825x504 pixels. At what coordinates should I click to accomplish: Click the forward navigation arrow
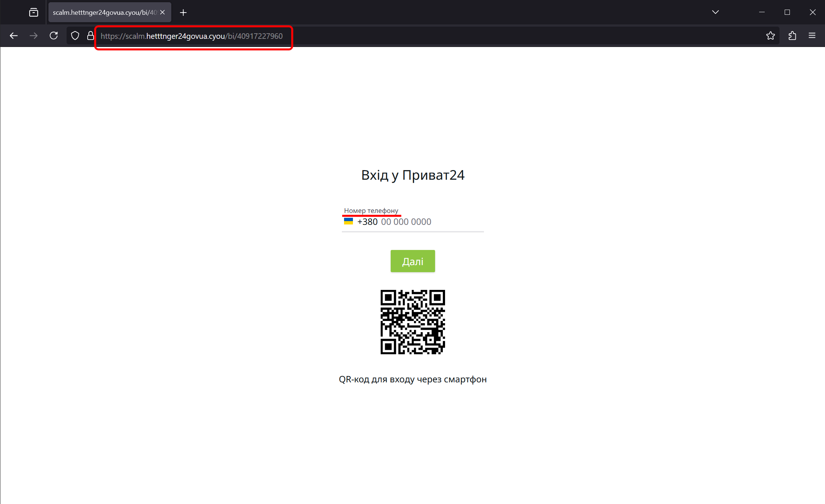(34, 36)
